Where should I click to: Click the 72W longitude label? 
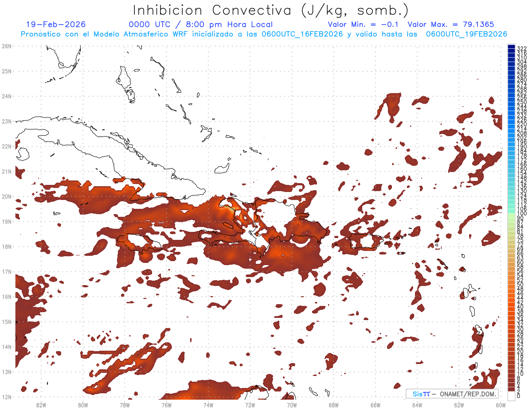point(250,405)
